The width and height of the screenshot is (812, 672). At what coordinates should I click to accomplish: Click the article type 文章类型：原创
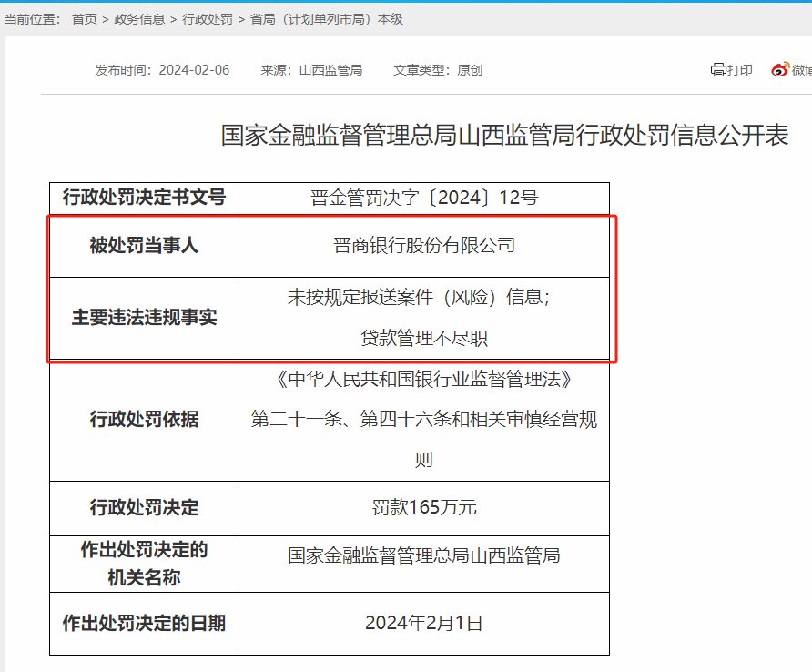pos(438,70)
